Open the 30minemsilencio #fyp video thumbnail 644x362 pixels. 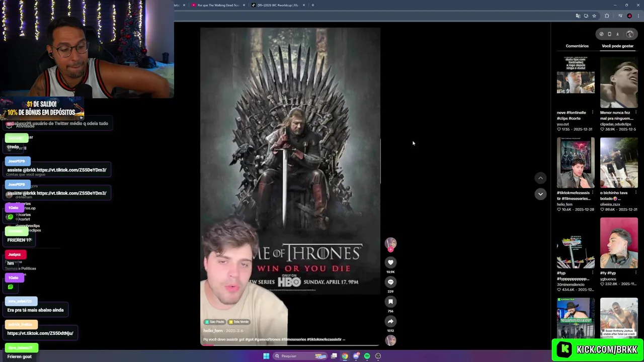[x=576, y=243]
